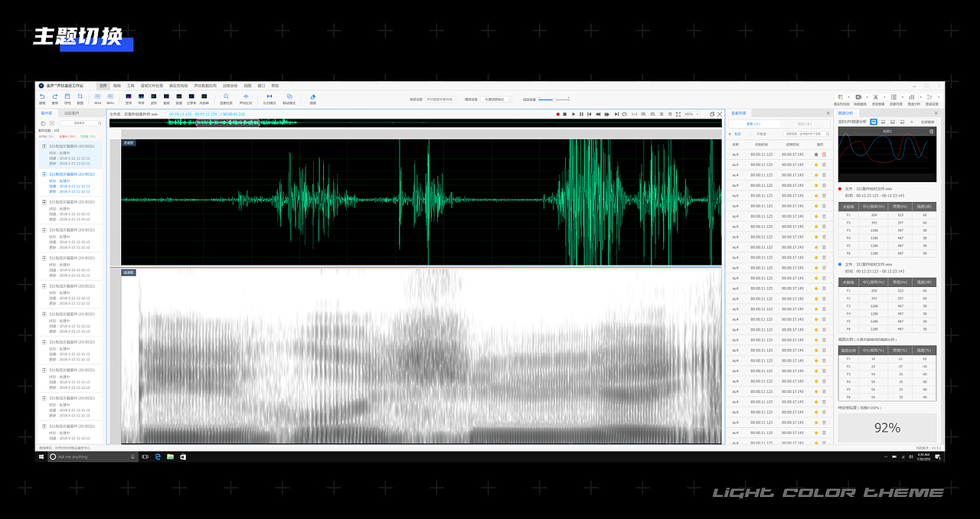Toggle star on the first phoneme list row
980x519 pixels.
coord(816,155)
